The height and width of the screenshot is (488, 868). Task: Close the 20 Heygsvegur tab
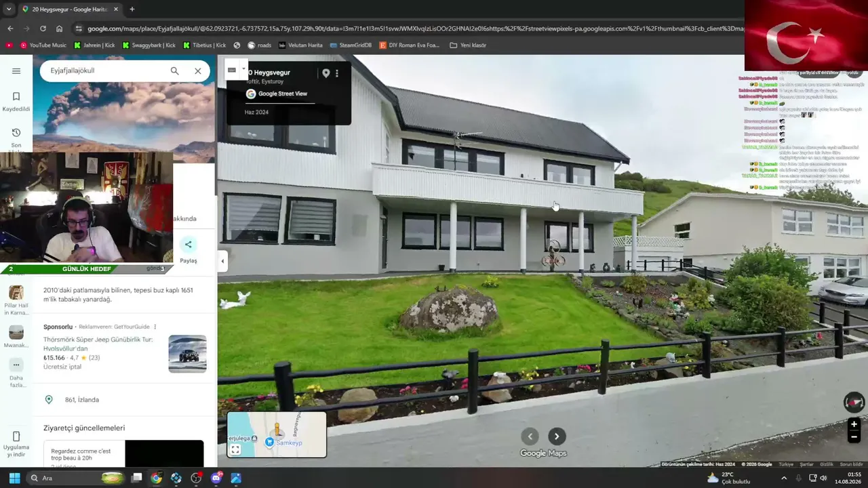[x=116, y=9]
